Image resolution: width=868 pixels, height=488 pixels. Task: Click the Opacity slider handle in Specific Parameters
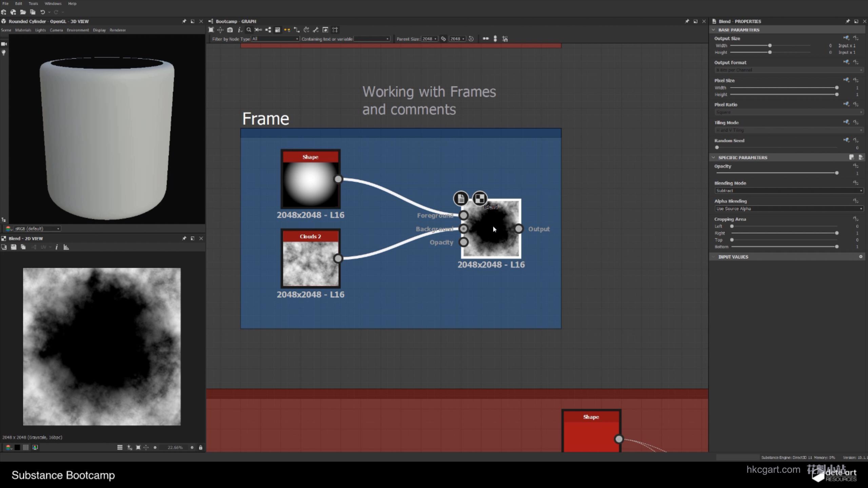(837, 173)
